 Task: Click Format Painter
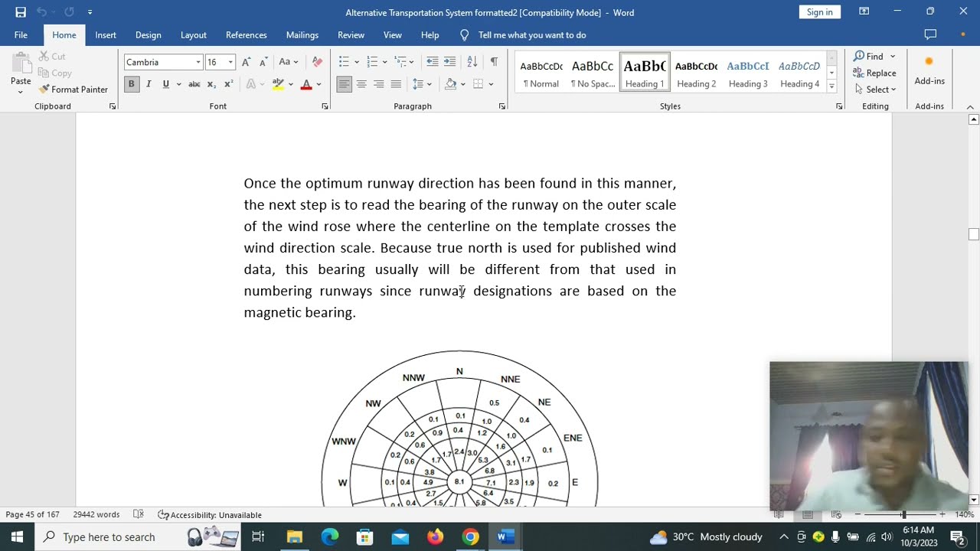point(73,90)
